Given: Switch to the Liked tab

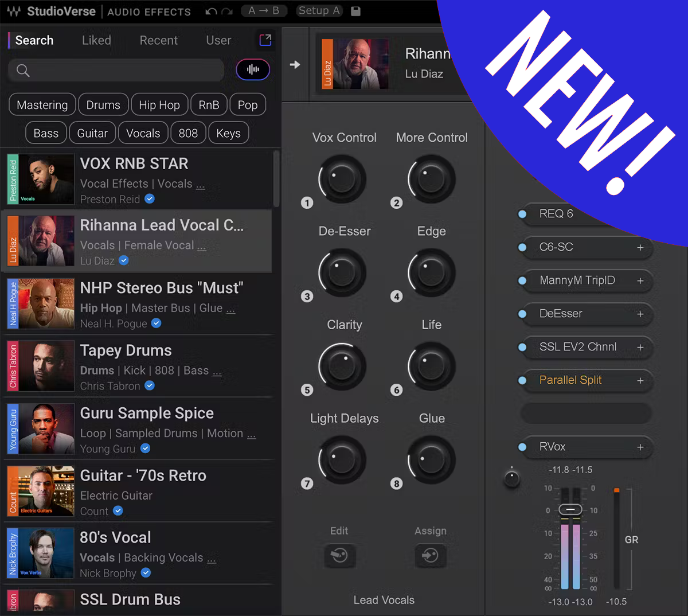Looking at the screenshot, I should 96,40.
